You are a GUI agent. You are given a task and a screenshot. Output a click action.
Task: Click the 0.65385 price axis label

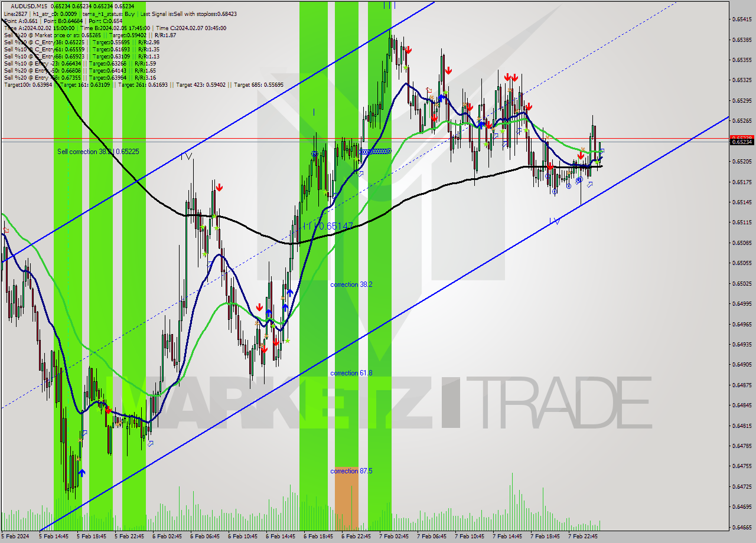click(x=742, y=40)
